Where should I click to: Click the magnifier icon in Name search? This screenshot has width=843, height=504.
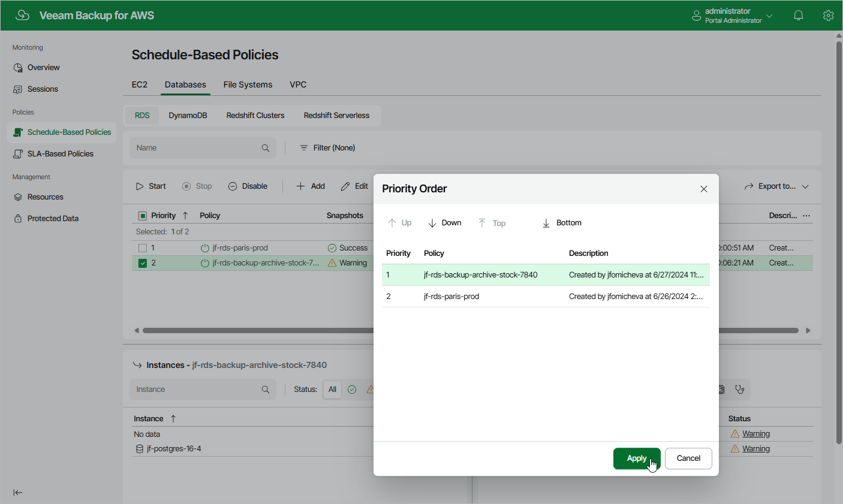pos(266,148)
